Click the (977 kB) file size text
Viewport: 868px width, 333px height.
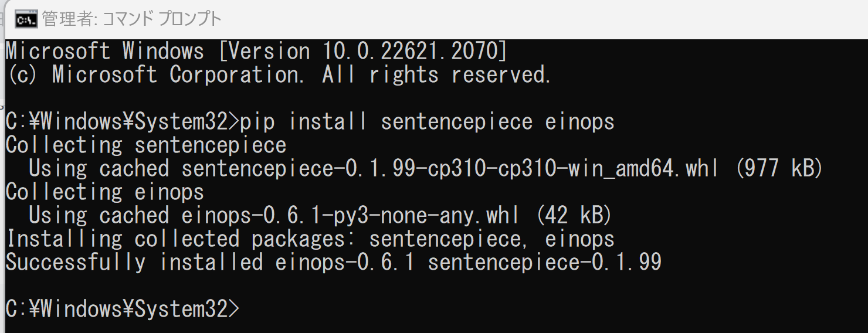click(x=778, y=169)
